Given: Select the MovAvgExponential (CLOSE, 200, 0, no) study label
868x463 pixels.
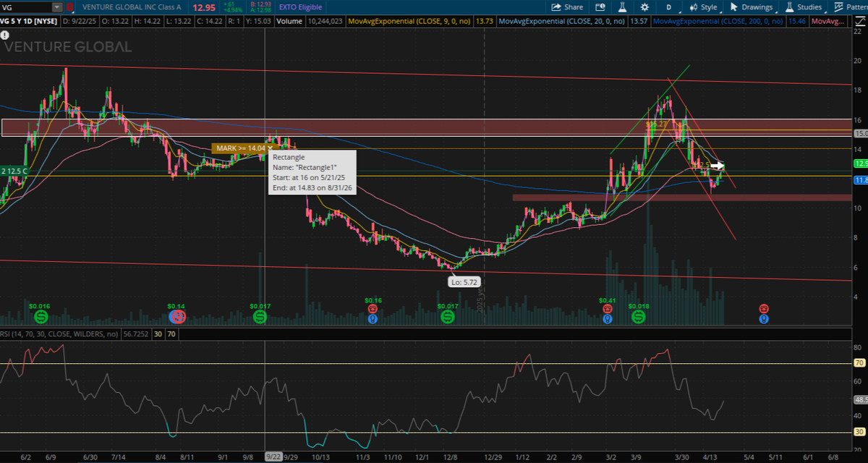Looking at the screenshot, I should pyautogui.click(x=718, y=21).
